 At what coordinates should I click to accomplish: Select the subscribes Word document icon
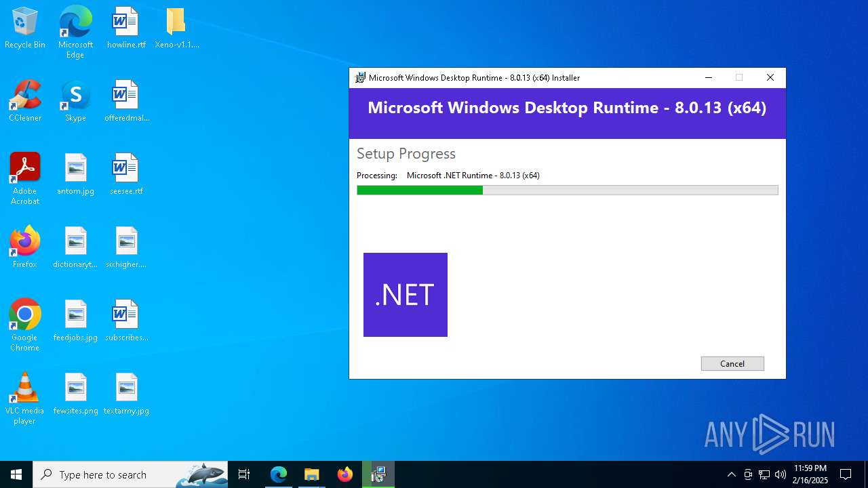[126, 321]
